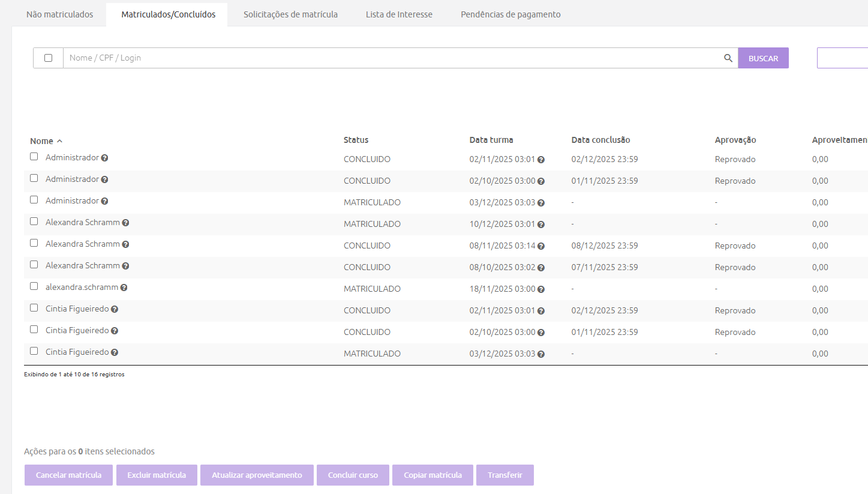The height and width of the screenshot is (494, 868).
Task: Click help icon beside first Administrador row
Action: 104,158
